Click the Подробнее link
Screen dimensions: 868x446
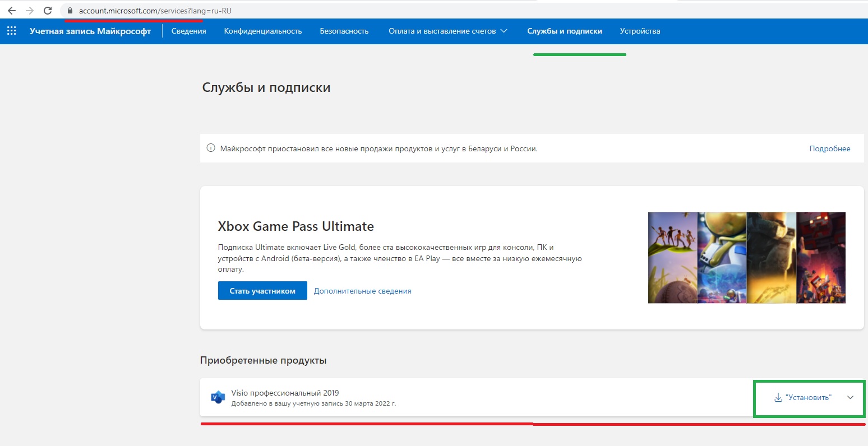tap(830, 148)
